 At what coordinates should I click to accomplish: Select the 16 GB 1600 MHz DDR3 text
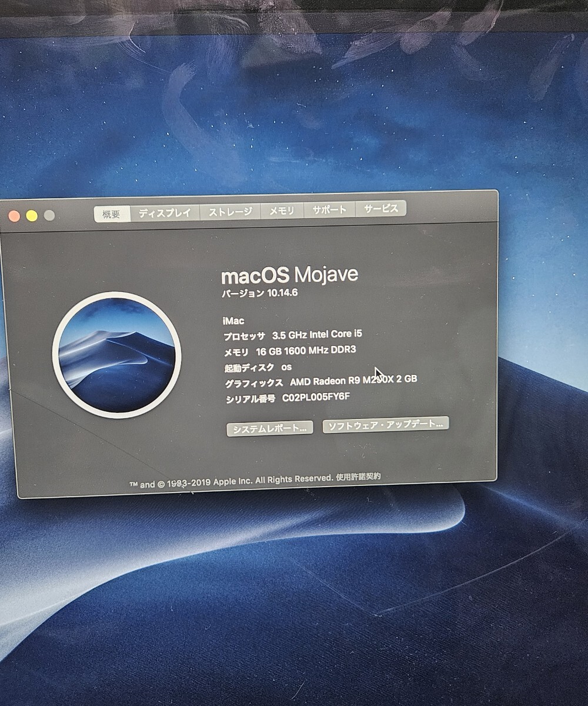click(306, 351)
